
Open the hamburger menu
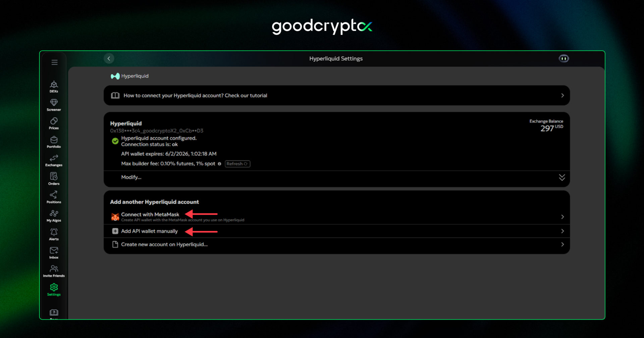tap(54, 62)
